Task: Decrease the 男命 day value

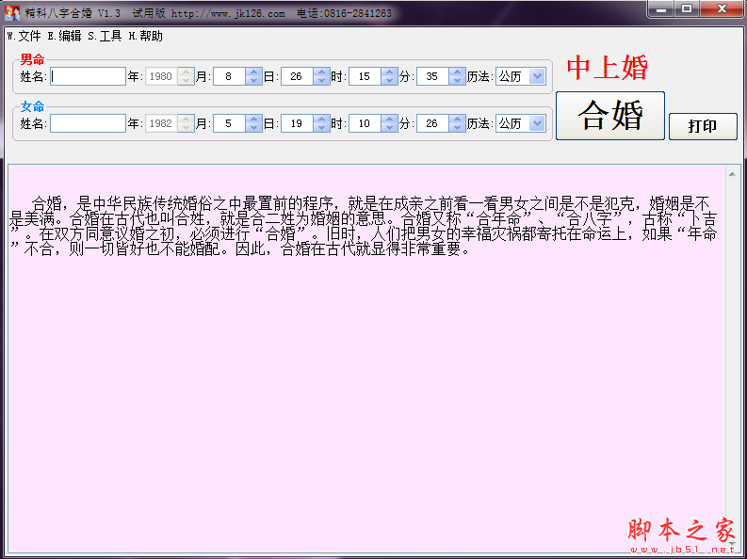Action: 321,81
